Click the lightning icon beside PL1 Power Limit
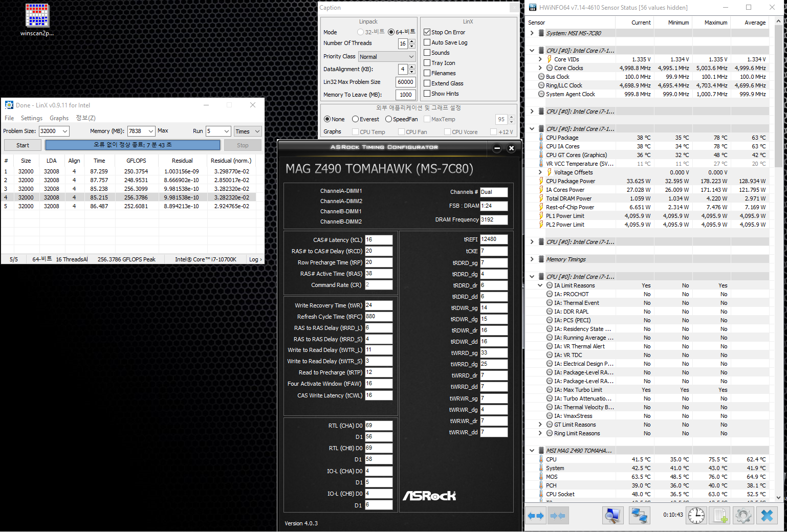Screen dimensions: 787x532 541,216
